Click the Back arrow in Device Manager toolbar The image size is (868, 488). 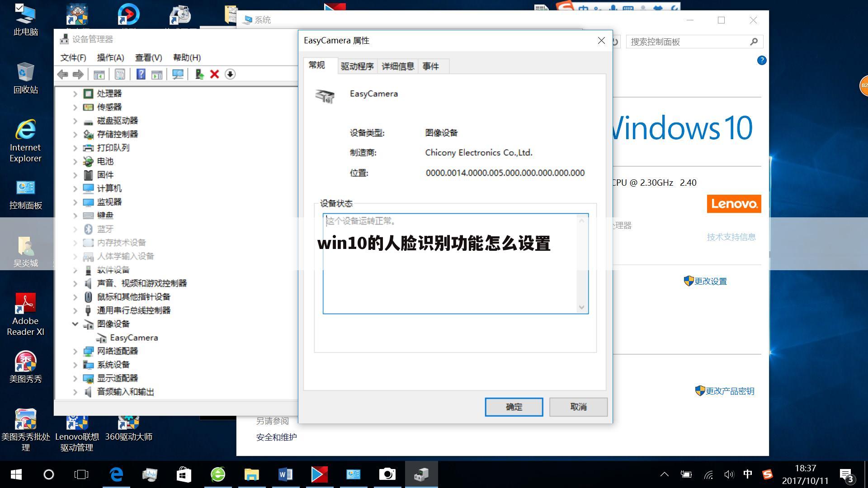coord(63,74)
